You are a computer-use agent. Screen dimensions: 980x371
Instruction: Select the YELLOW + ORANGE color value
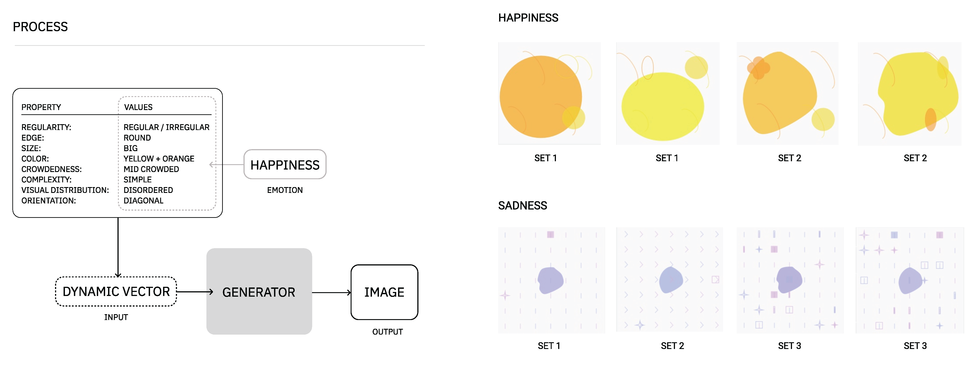[x=159, y=159]
